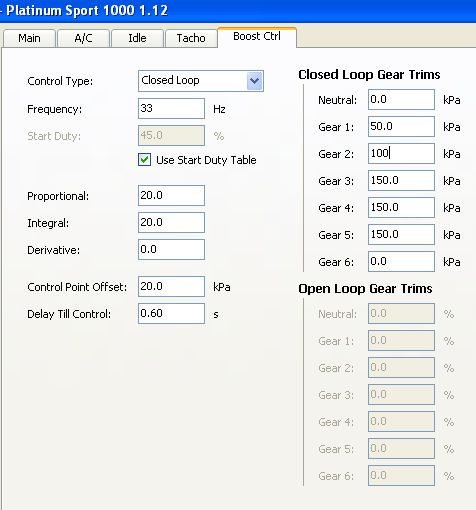The image size is (476, 510).
Task: Click the closed loop Gear 5 field
Action: [401, 234]
